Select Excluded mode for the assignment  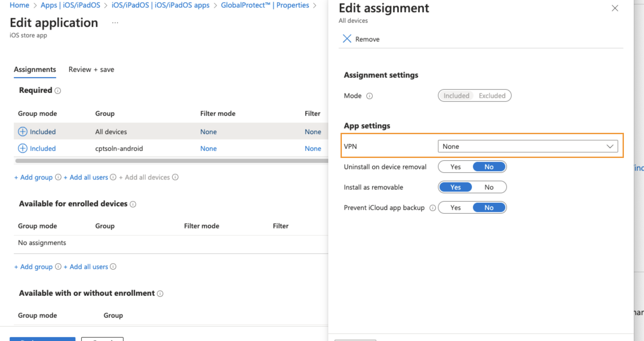(x=492, y=95)
